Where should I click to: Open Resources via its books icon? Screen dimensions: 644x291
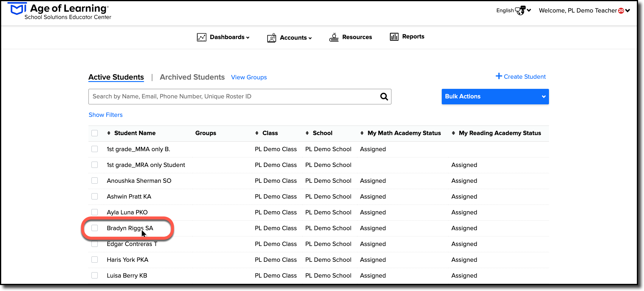pyautogui.click(x=334, y=37)
